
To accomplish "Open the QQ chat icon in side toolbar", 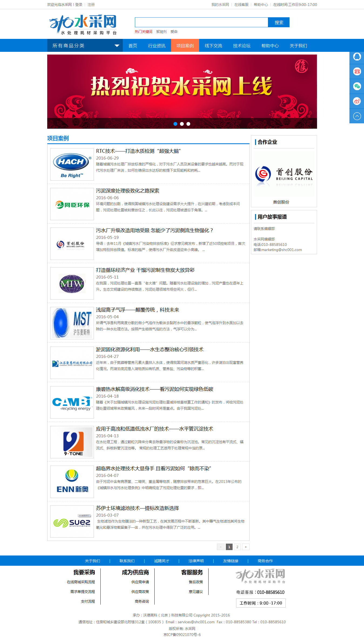I will tap(357, 57).
